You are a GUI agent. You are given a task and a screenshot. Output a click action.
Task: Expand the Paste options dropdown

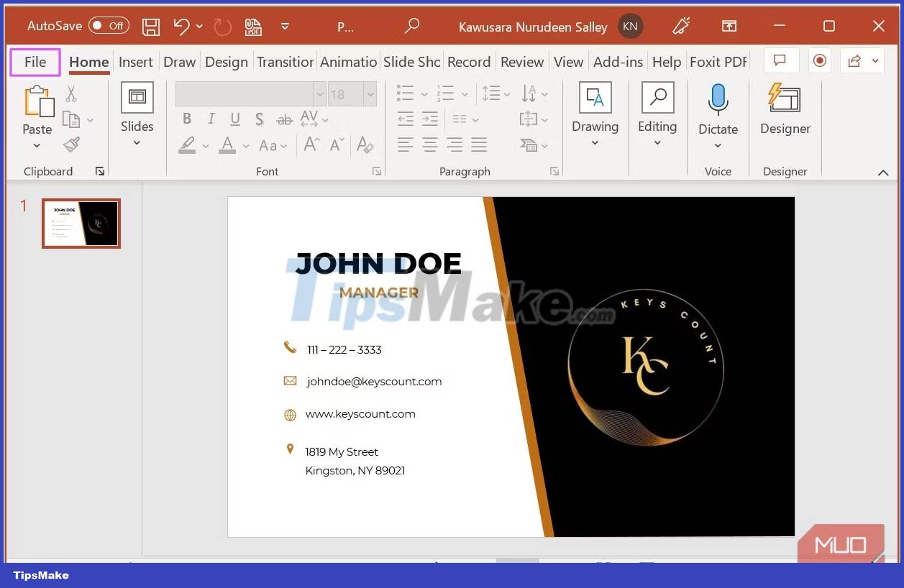[x=37, y=145]
